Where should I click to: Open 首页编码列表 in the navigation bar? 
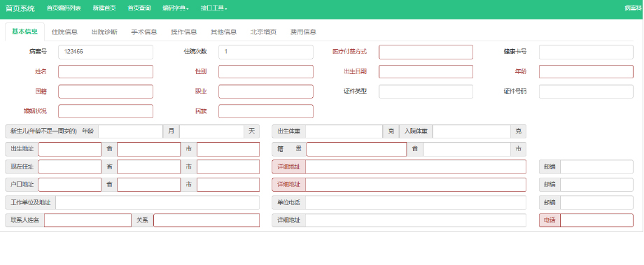click(64, 8)
